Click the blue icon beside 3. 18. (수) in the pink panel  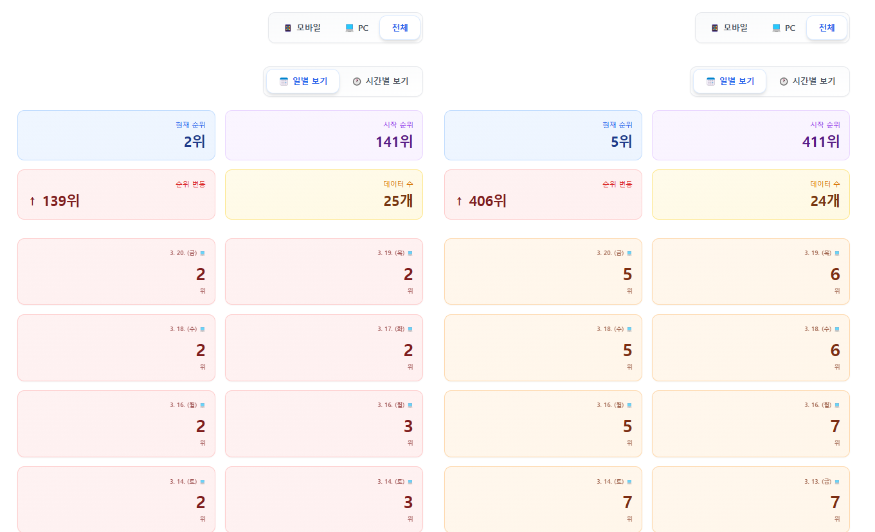point(203,329)
